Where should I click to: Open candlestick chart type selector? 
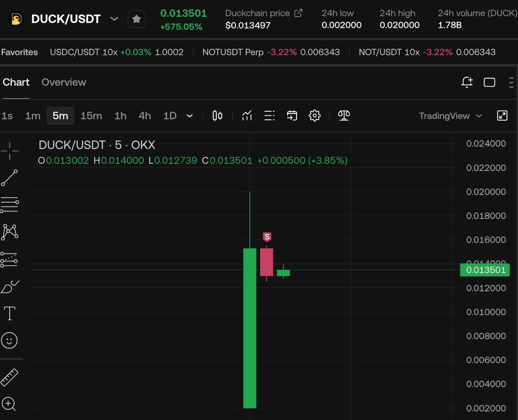click(217, 116)
